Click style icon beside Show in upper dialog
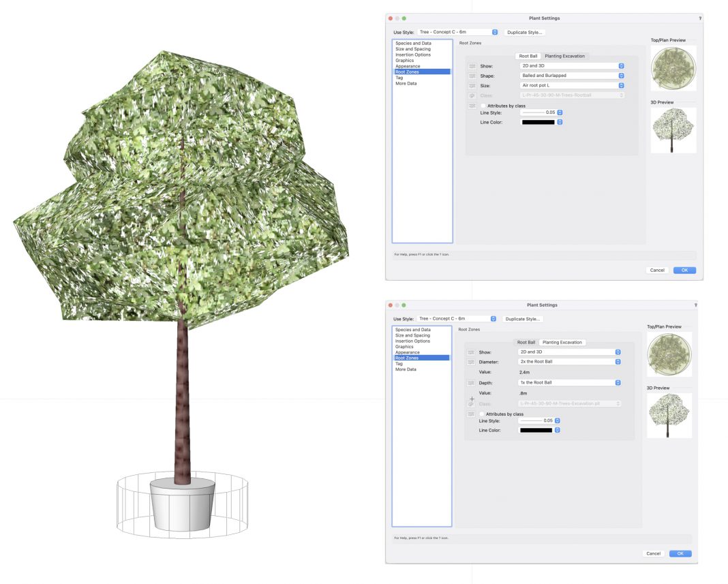This screenshot has height=584, width=728. click(x=472, y=66)
